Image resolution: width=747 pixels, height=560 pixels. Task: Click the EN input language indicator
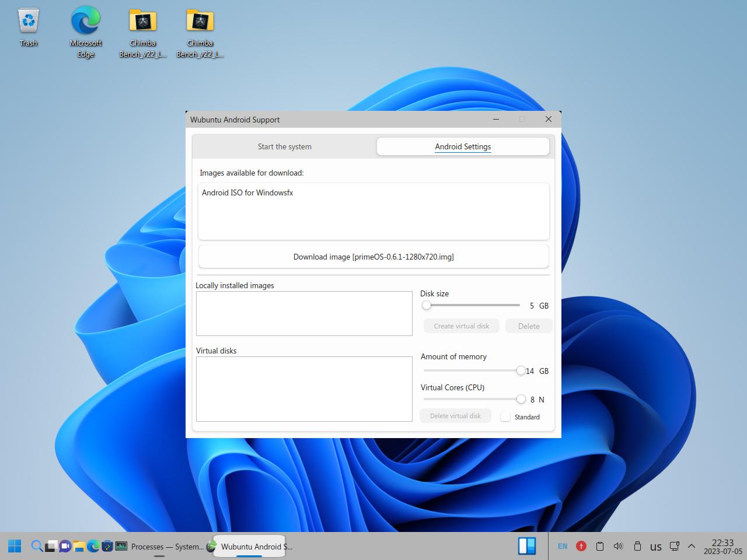pyautogui.click(x=563, y=547)
